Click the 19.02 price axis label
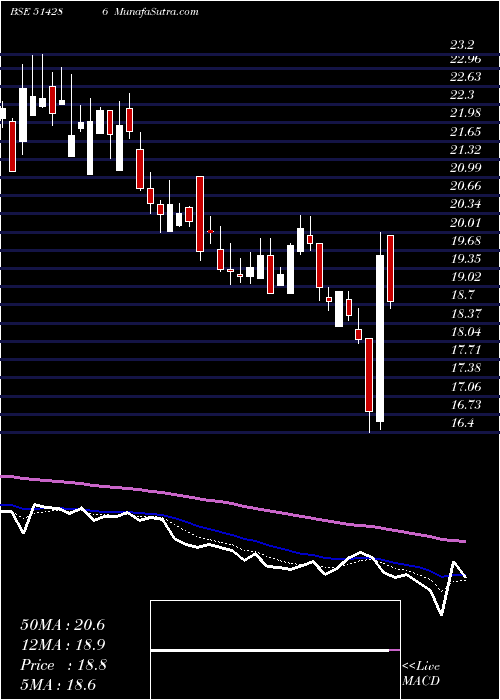 (465, 277)
